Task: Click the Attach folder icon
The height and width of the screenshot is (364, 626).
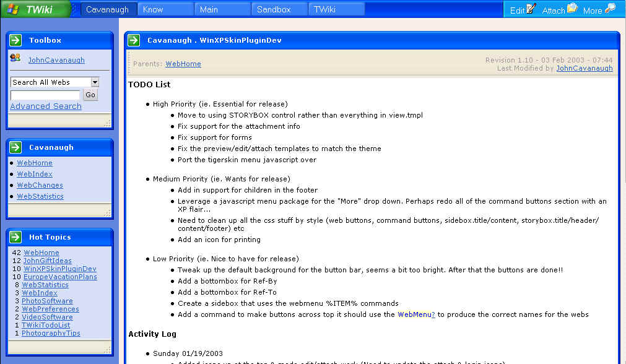Action: click(572, 9)
